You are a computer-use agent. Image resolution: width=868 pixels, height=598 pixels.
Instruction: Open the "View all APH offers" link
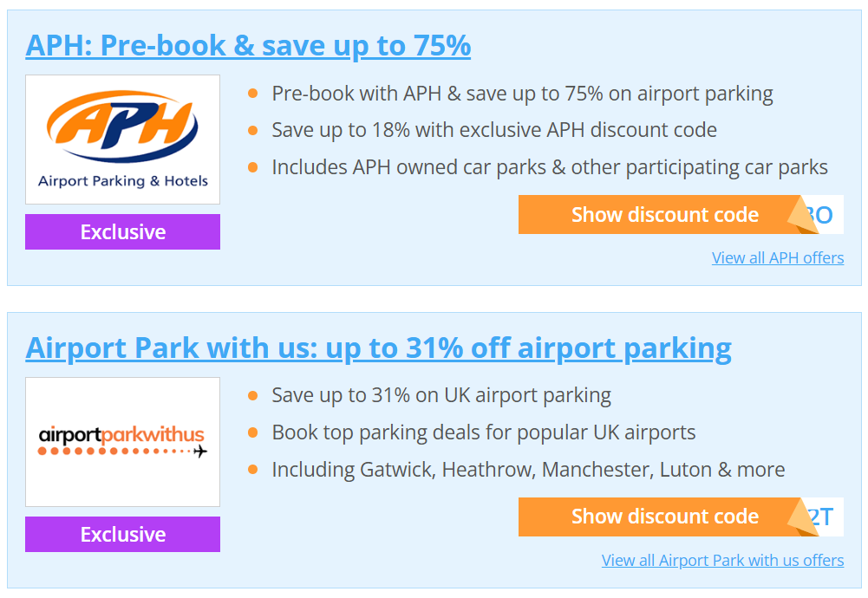coord(777,257)
